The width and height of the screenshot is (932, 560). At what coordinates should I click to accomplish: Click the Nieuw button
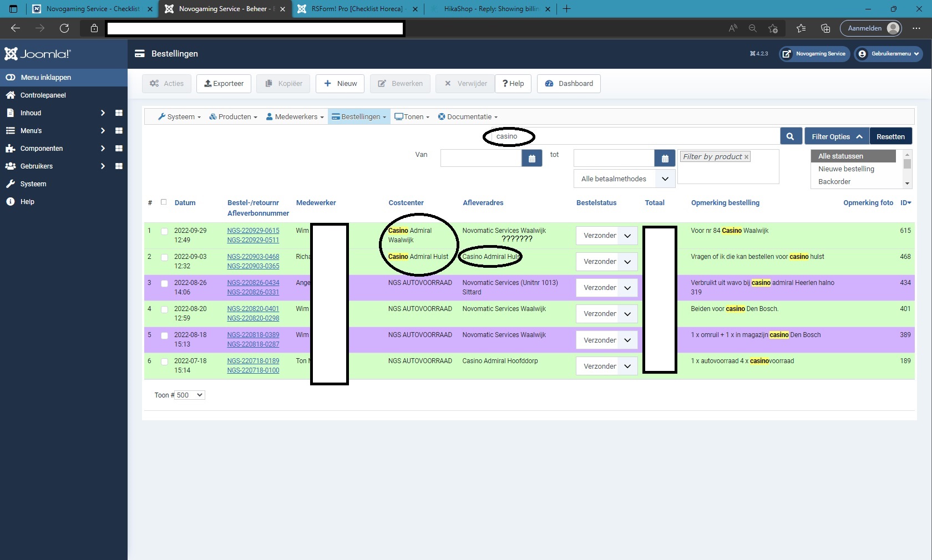341,84
